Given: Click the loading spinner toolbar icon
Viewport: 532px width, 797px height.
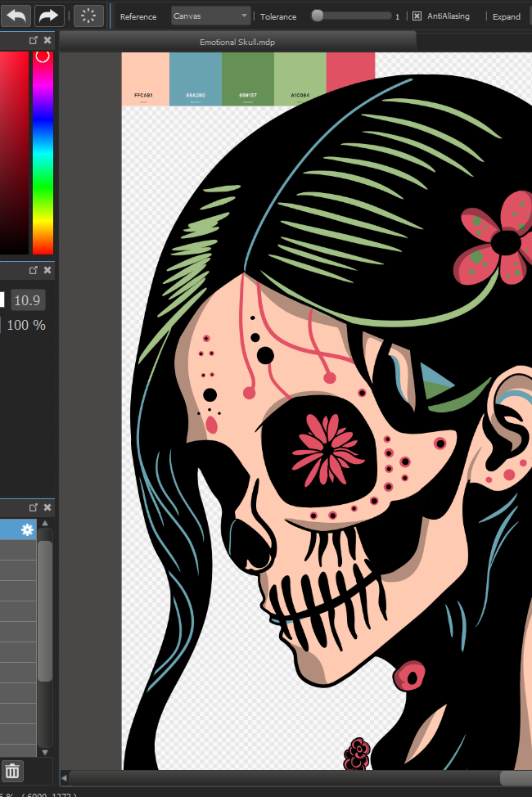Looking at the screenshot, I should (88, 16).
